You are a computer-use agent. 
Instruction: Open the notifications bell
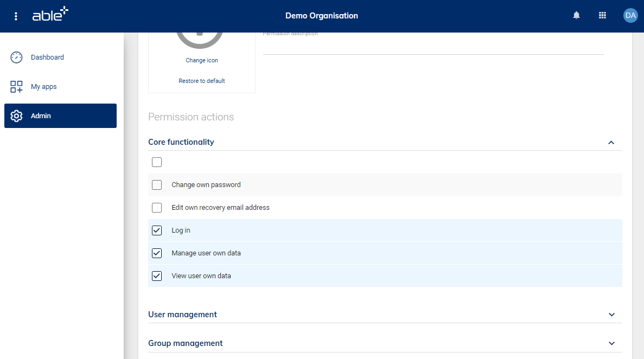576,16
